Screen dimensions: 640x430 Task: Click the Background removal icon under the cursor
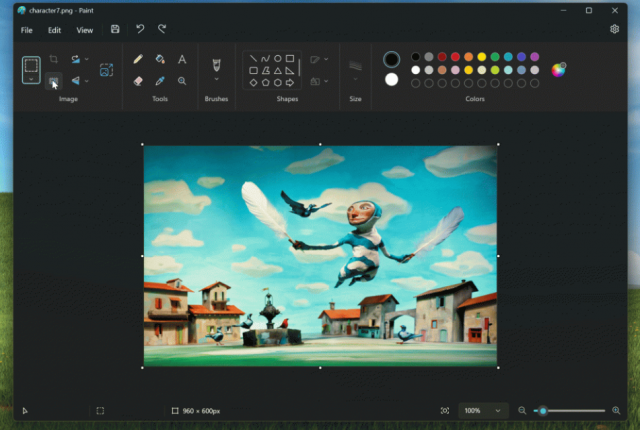53,81
